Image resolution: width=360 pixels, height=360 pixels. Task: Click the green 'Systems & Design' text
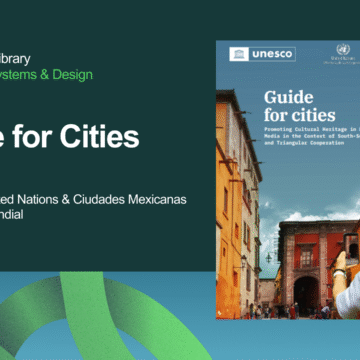46,75
